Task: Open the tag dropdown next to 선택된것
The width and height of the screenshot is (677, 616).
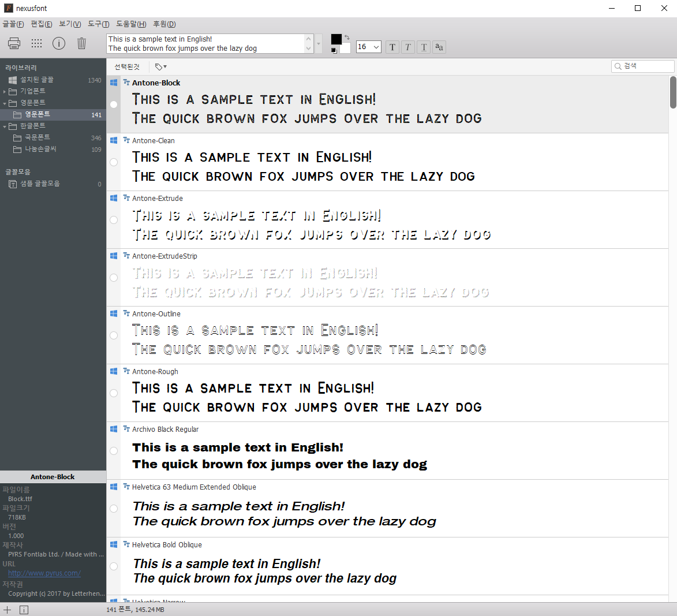Action: click(x=161, y=66)
